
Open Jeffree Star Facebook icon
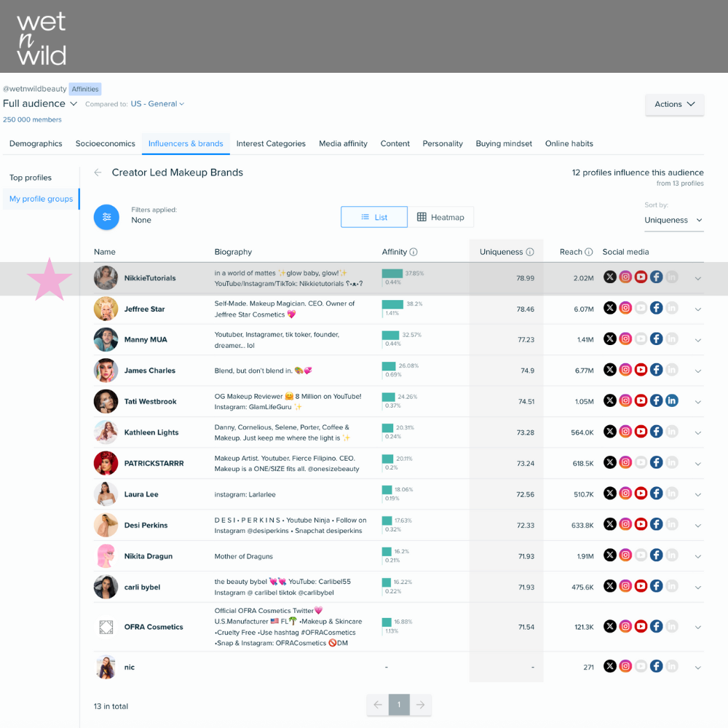656,308
